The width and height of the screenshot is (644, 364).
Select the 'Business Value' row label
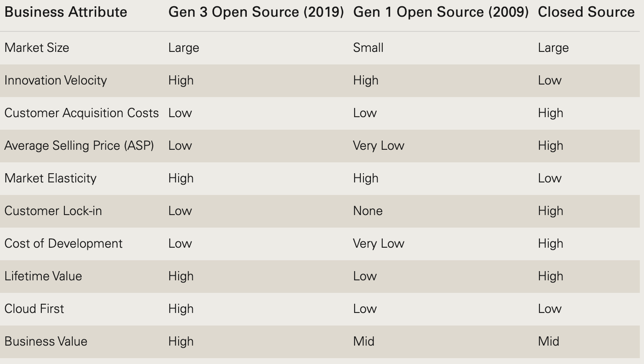pos(46,341)
